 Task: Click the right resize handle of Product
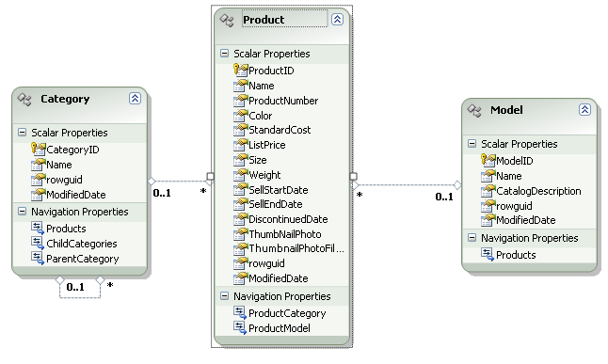(353, 177)
